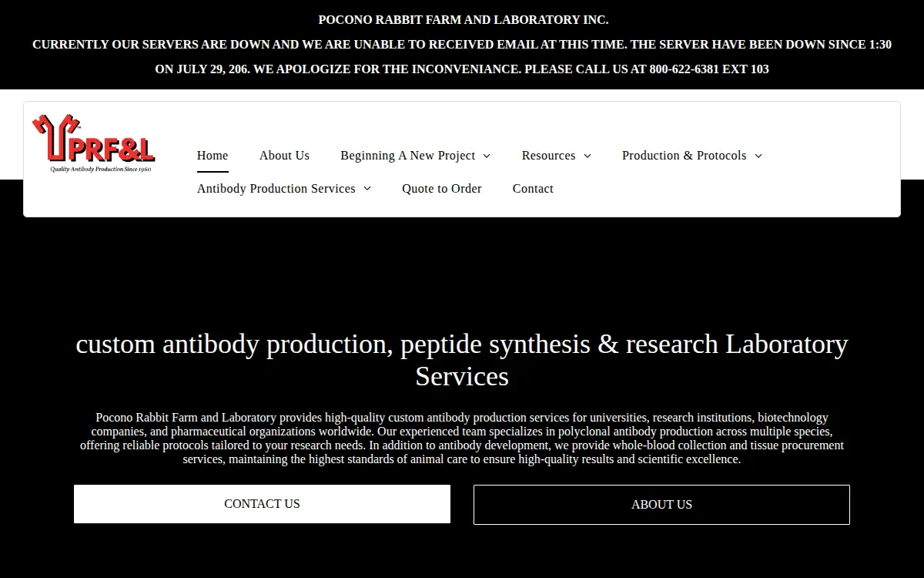Expand the Production & Protocols chevron
Screen dimensions: 924x578
point(758,156)
